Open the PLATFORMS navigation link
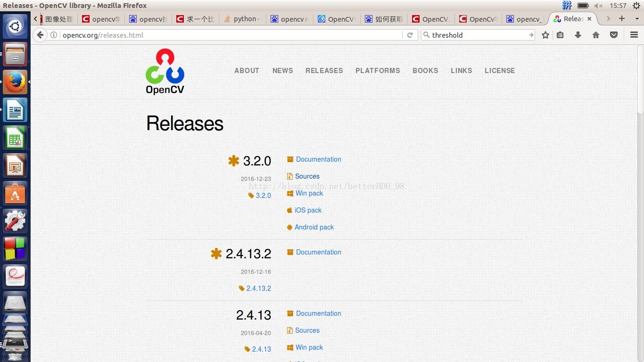Viewport: 644px width, 362px height. [378, 71]
